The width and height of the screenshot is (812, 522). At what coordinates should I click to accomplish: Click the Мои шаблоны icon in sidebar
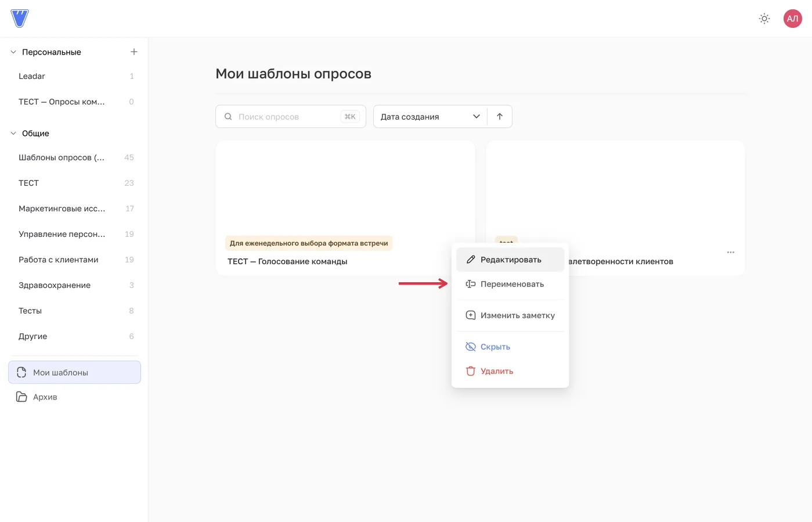pos(21,372)
